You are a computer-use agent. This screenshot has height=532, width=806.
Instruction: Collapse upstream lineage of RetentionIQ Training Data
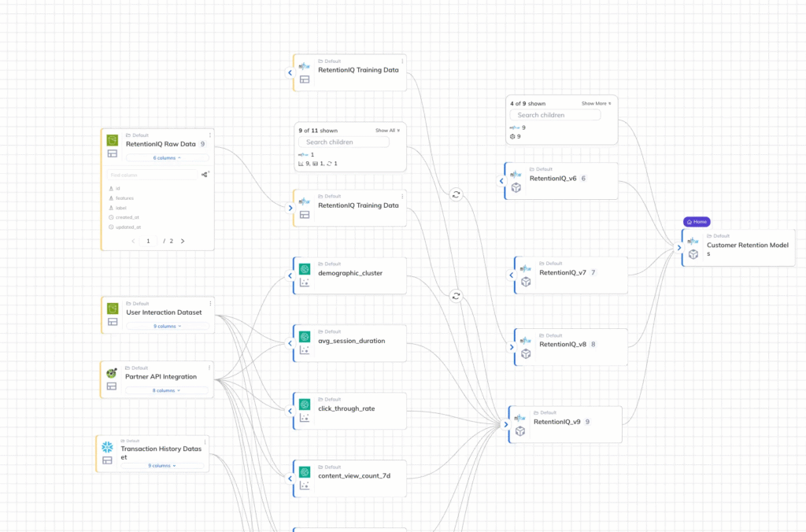tap(290, 72)
